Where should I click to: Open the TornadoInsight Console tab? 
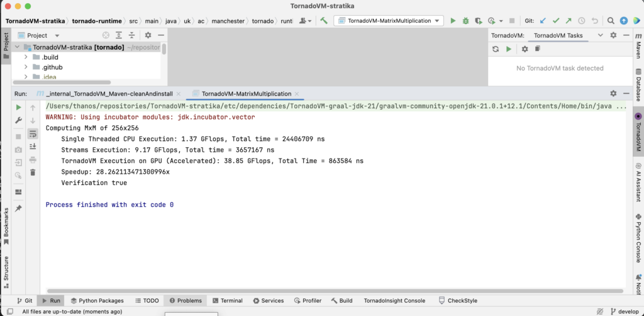(x=394, y=301)
